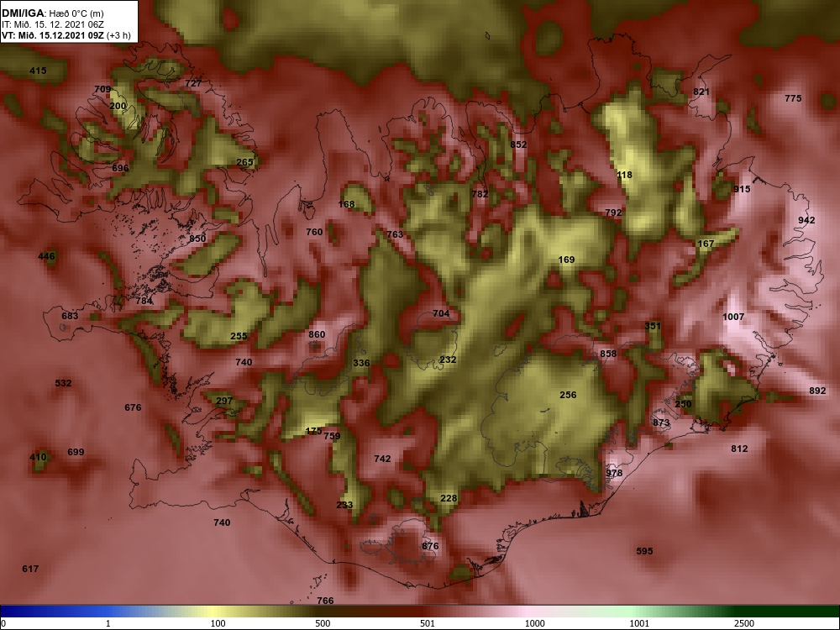Click the 2500 label on the color scale
Viewport: 840px width, 630px height.
pos(743,623)
